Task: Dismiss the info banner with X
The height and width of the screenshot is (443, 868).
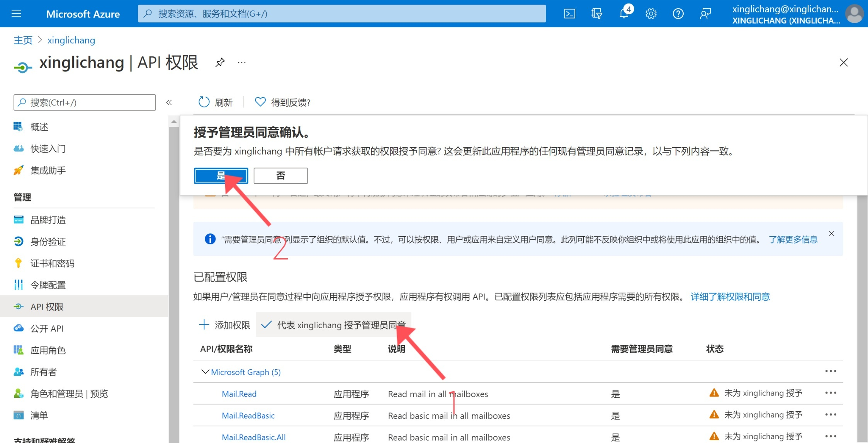Action: [x=832, y=233]
